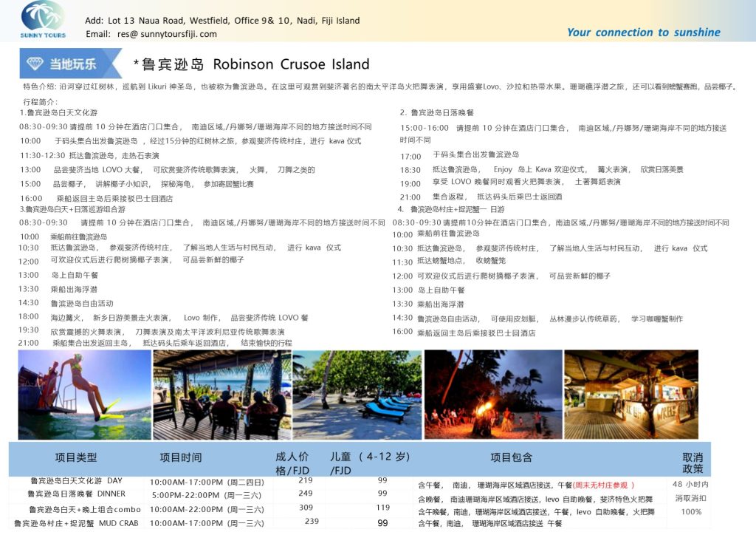Click the "11:30-12:30 抵达鲁滨逊岛，走热石表演" line
756x535 pixels.
click(89, 155)
